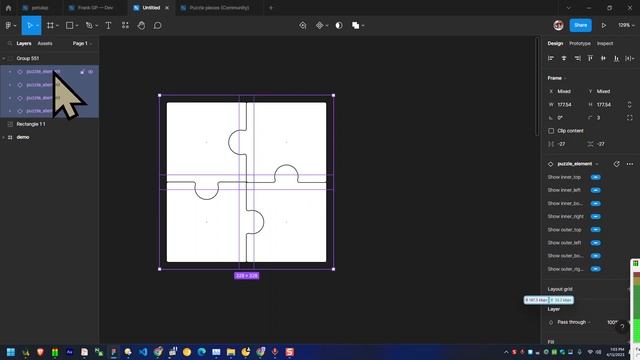The width and height of the screenshot is (640, 360).
Task: Expand the demo frame layer
Action: click(x=4, y=137)
